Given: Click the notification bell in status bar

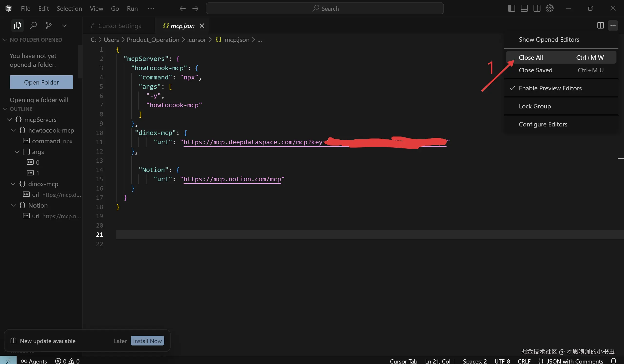Looking at the screenshot, I should pyautogui.click(x=613, y=361).
